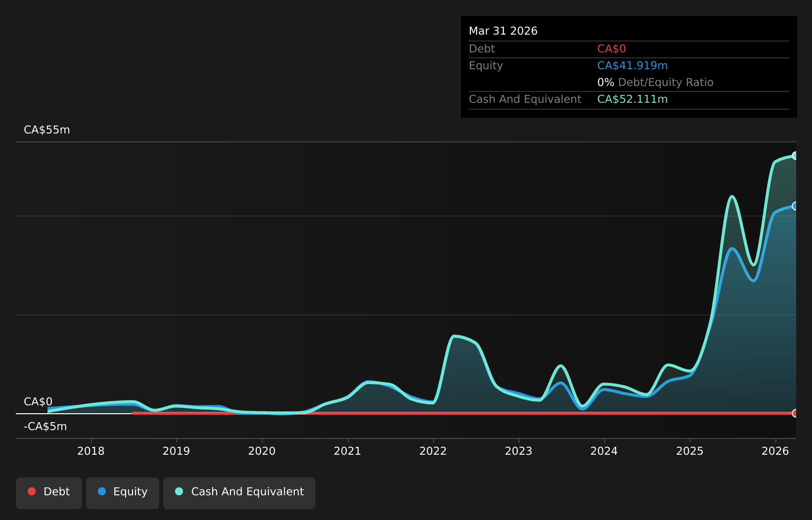Click the -CA$5m y-axis label

click(45, 427)
